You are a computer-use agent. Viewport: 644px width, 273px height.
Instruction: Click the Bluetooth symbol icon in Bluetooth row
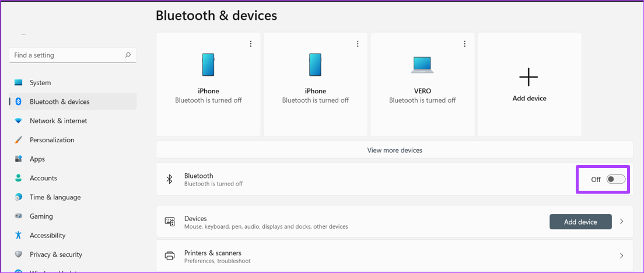pyautogui.click(x=169, y=179)
